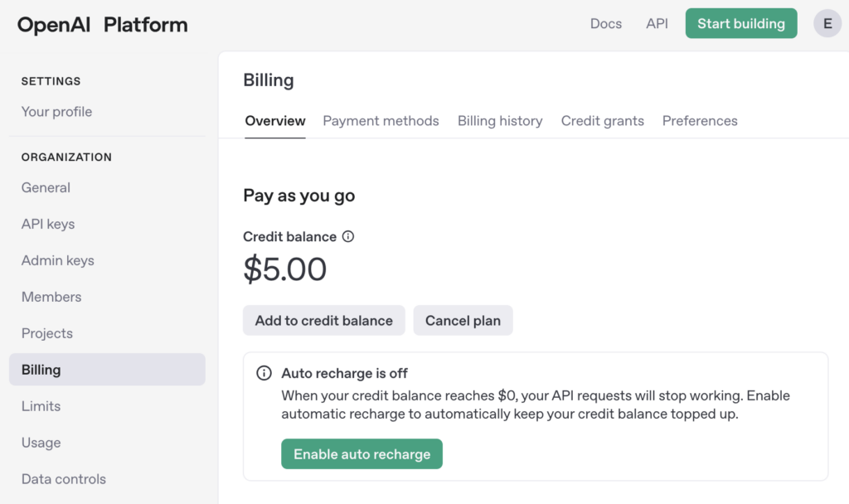Screen dimensions: 849x504
Task: Go to the Preferences tab
Action: 700,121
